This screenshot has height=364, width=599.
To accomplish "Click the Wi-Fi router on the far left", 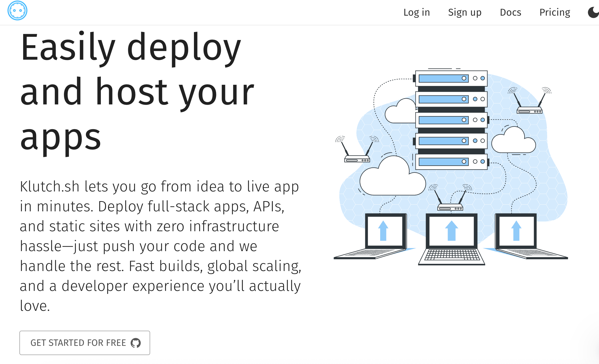I will click(x=357, y=159).
